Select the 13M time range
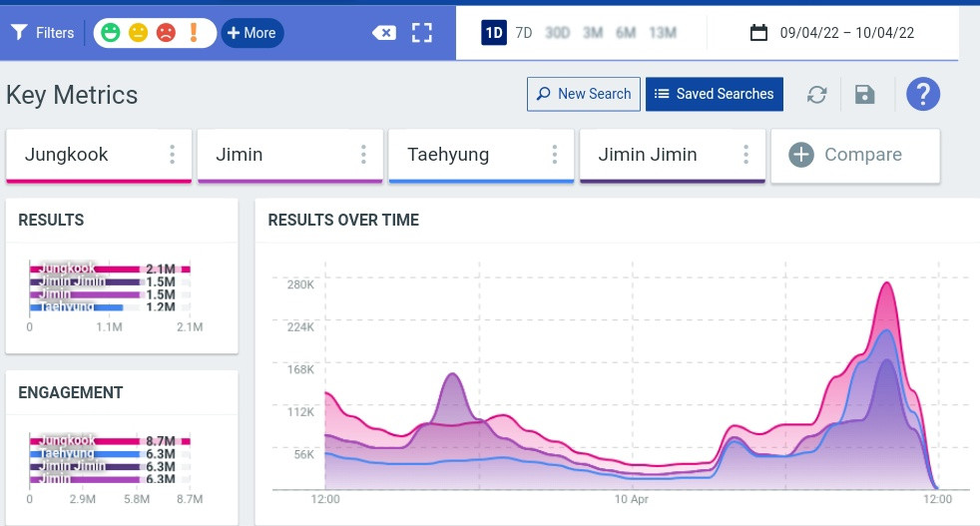Screen dimensions: 980x526 point(663,33)
